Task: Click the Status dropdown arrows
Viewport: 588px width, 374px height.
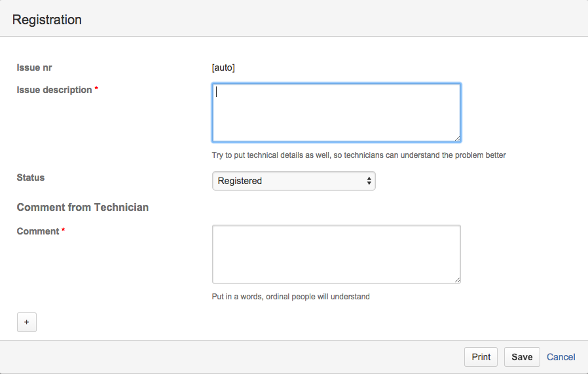Action: tap(369, 181)
